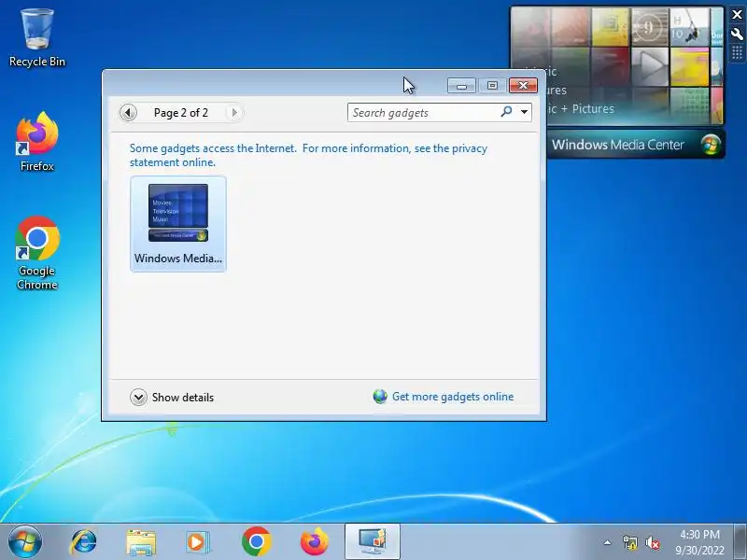Select the Google Chrome desktop shortcut

pyautogui.click(x=36, y=253)
